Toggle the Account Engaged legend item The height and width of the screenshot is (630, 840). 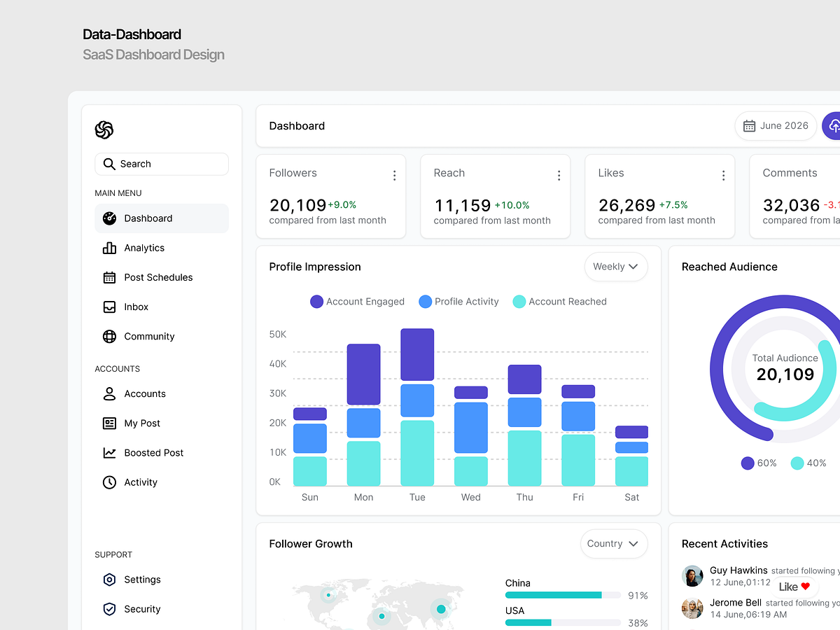click(x=357, y=301)
